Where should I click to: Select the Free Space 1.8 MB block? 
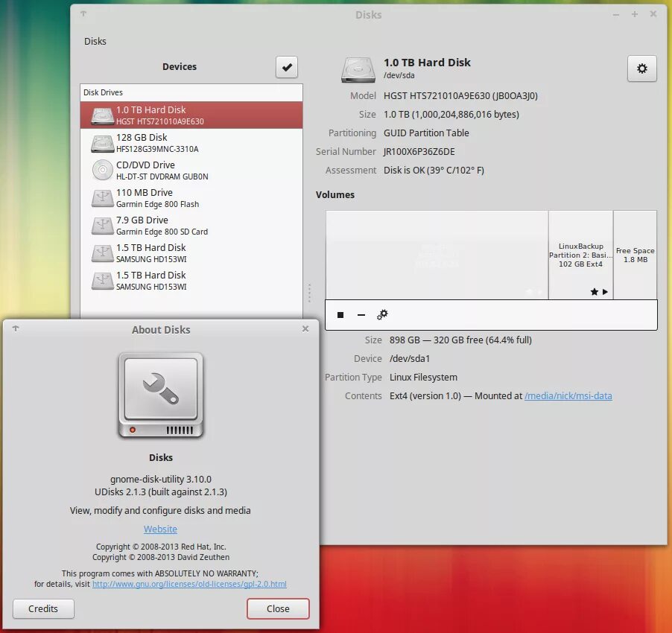[x=635, y=255]
